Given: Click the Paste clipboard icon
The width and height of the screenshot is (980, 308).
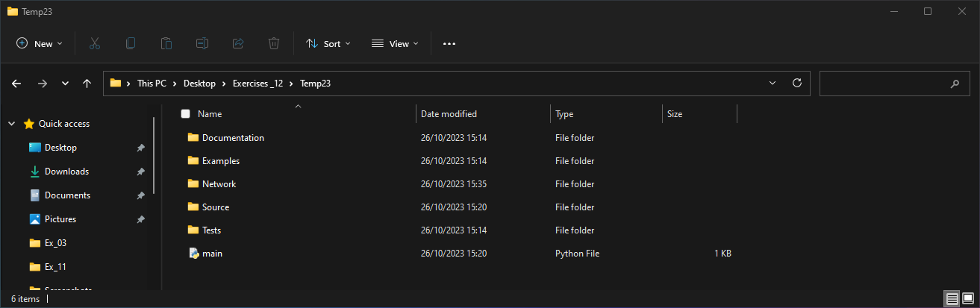Looking at the screenshot, I should (x=166, y=44).
